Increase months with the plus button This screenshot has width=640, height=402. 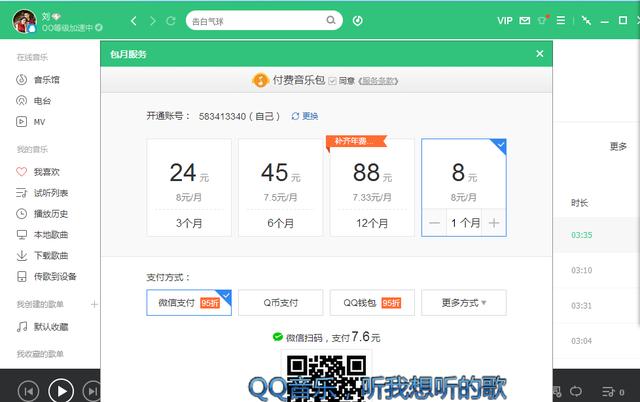[494, 223]
